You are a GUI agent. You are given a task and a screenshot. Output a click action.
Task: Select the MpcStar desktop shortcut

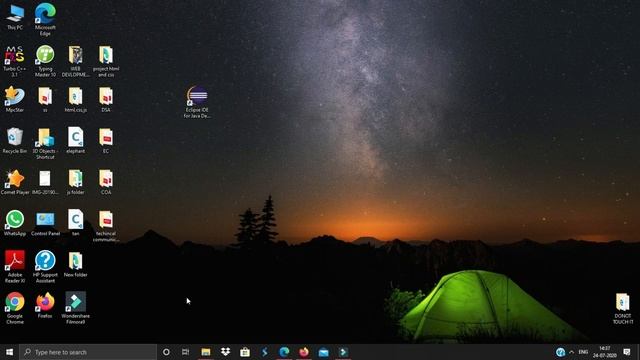(x=15, y=100)
